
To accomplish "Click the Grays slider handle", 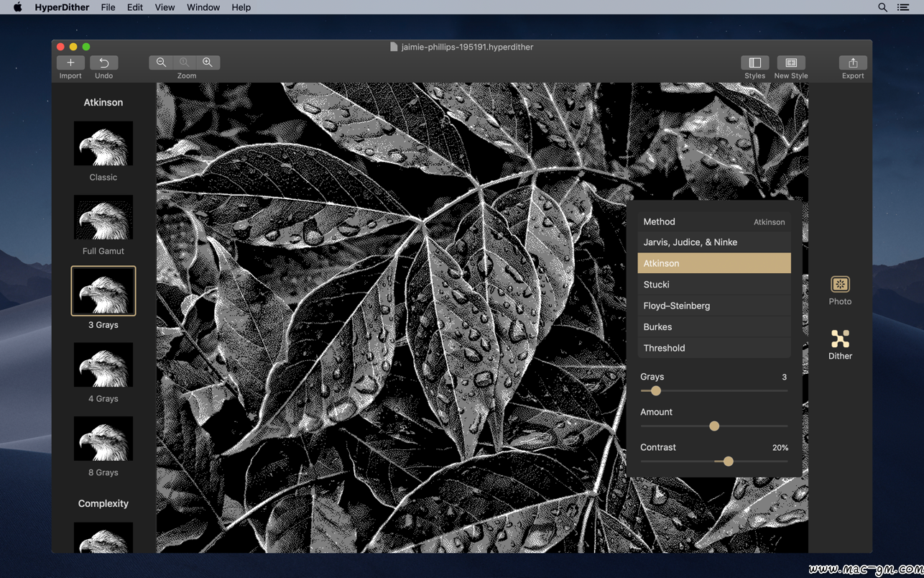I will click(x=655, y=391).
